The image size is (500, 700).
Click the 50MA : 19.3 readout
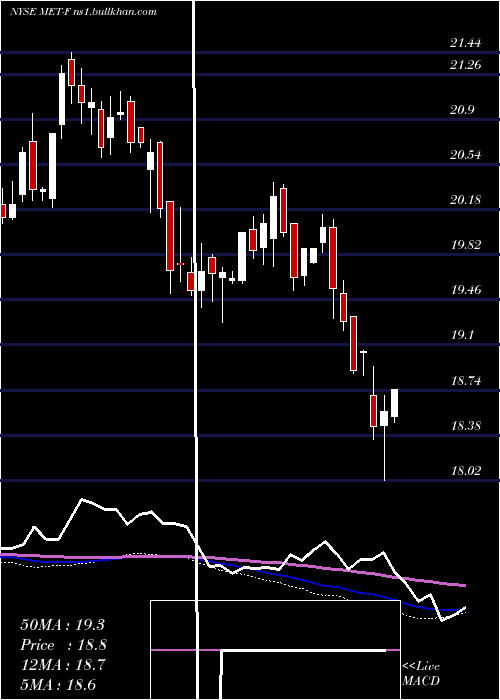[62, 625]
